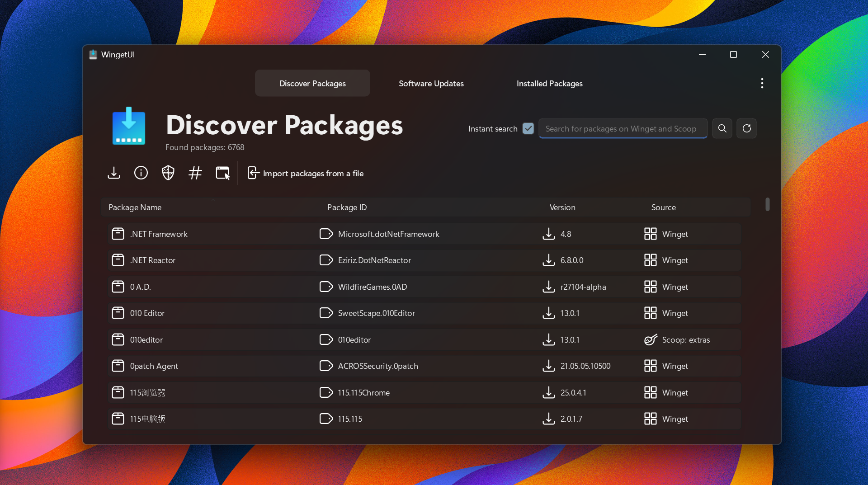Select the skip hash check icon
The width and height of the screenshot is (868, 485).
(195, 173)
